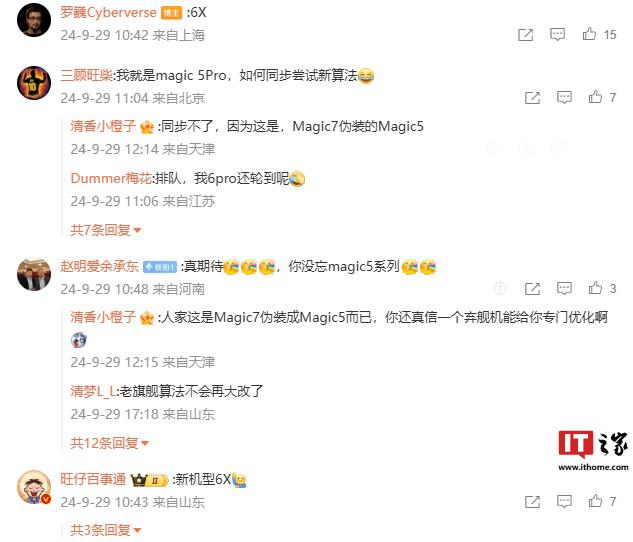This screenshot has height=542, width=633.
Task: Expand 共7条回复 replies
Action: tap(106, 230)
